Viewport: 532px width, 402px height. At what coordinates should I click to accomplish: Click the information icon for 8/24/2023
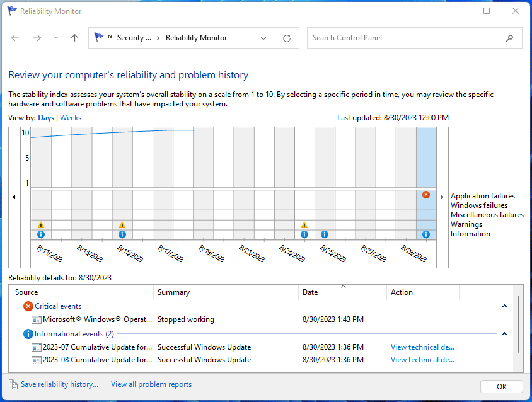[x=304, y=234]
